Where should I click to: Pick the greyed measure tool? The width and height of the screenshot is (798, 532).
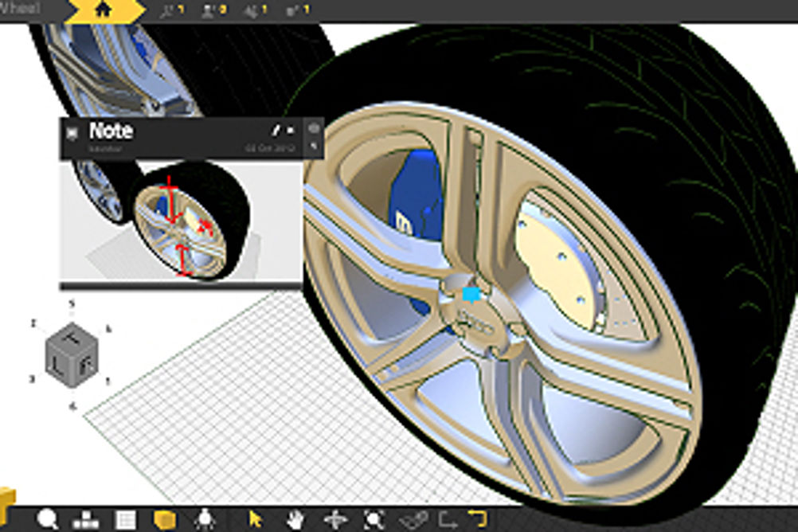413,520
